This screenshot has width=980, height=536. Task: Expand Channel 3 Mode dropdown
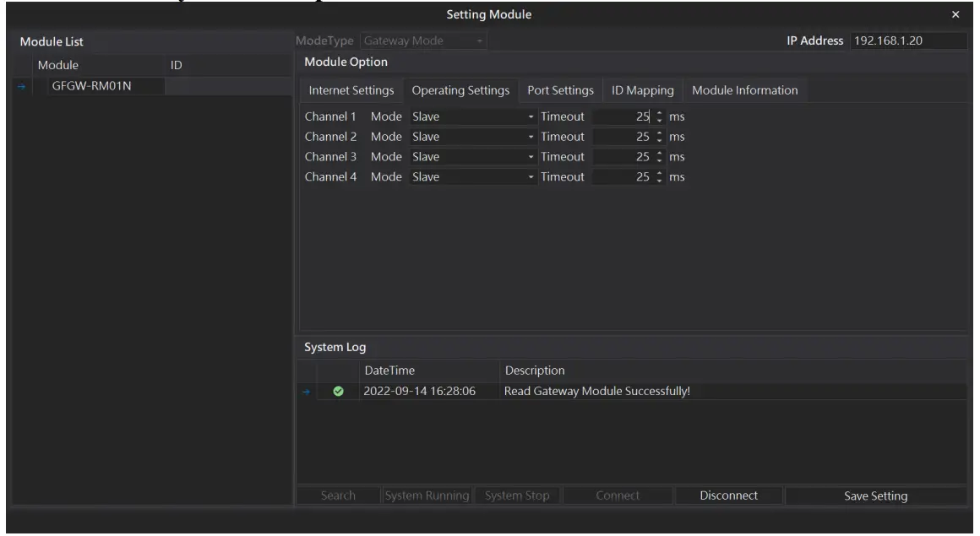(531, 156)
